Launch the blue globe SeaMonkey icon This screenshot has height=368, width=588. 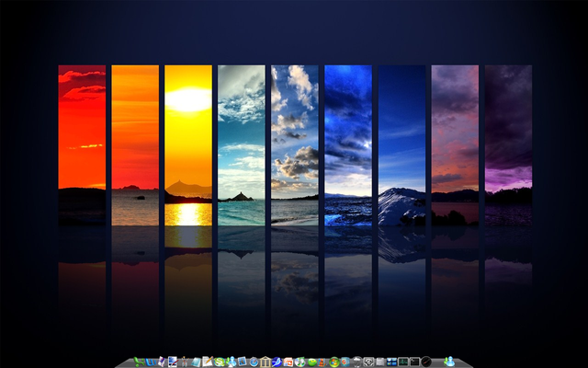tap(277, 362)
